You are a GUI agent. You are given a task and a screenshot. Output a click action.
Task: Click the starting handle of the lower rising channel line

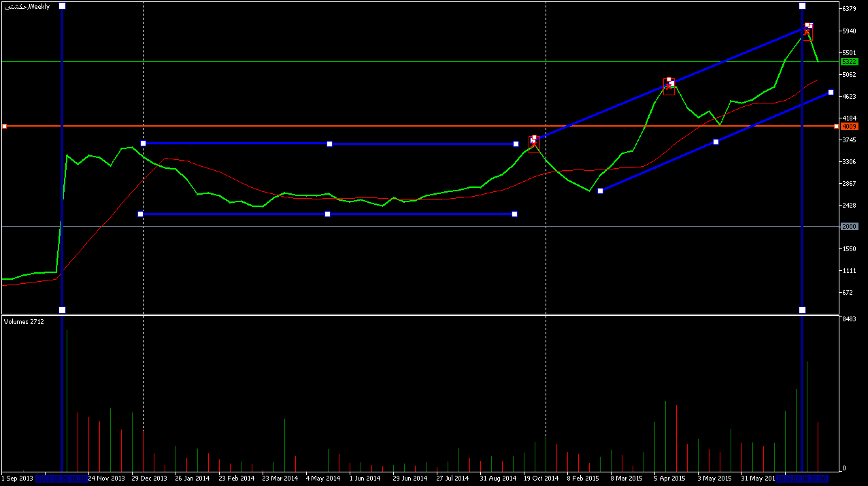(x=600, y=191)
